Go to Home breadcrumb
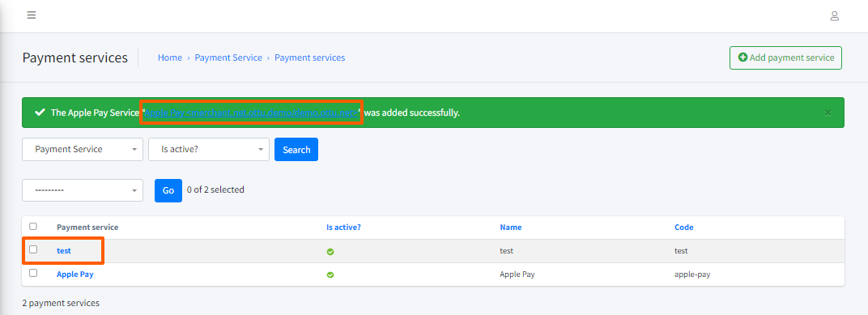The image size is (868, 315). [170, 57]
